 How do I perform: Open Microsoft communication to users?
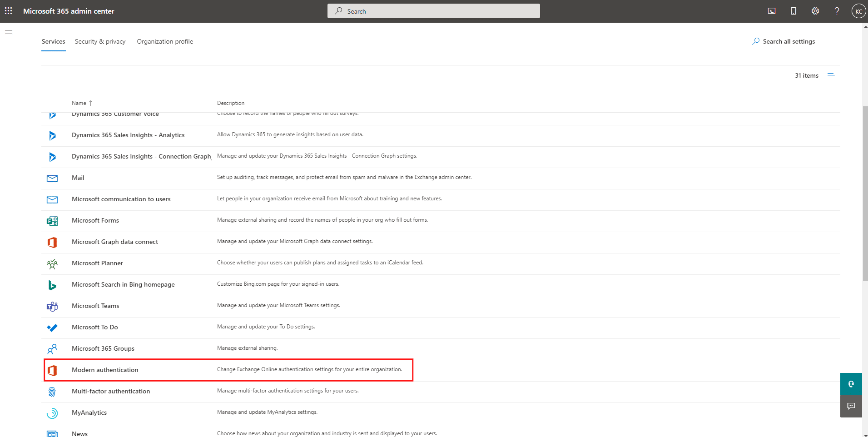121,199
